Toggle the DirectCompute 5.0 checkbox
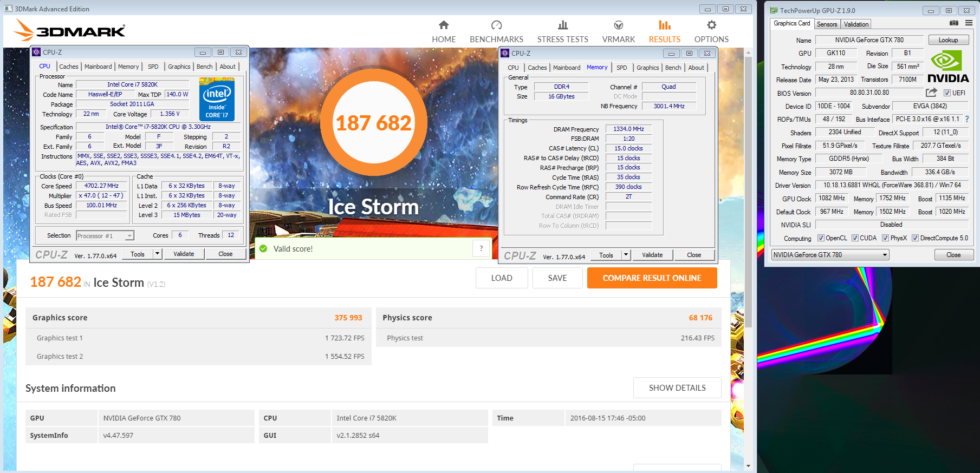Screen dimensions: 980x473 pyautogui.click(x=915, y=238)
